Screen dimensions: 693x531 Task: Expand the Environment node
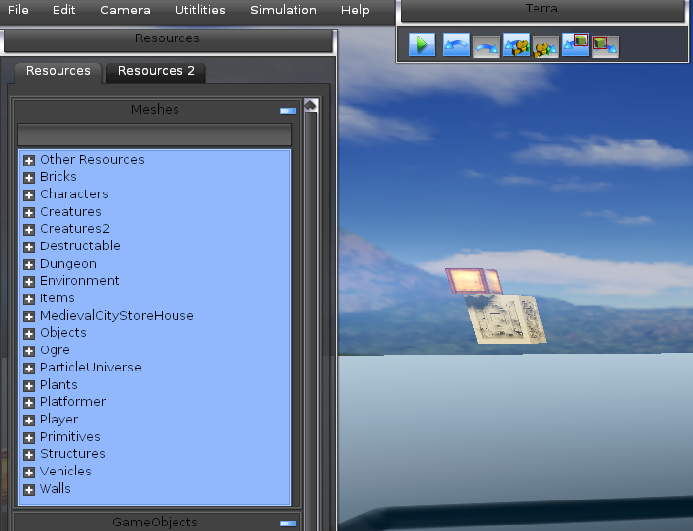click(x=29, y=282)
